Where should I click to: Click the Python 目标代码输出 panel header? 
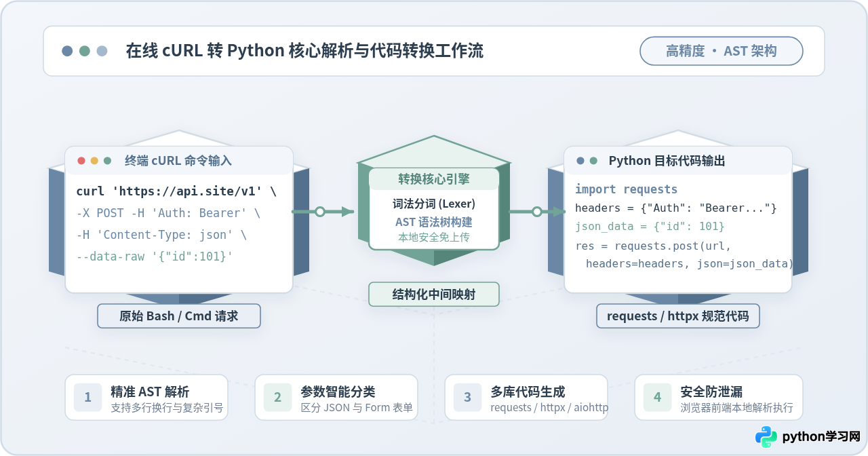[678, 161]
